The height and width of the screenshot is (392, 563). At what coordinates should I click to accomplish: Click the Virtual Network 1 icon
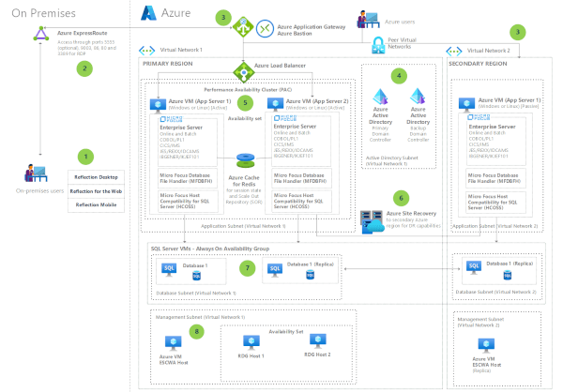click(147, 49)
